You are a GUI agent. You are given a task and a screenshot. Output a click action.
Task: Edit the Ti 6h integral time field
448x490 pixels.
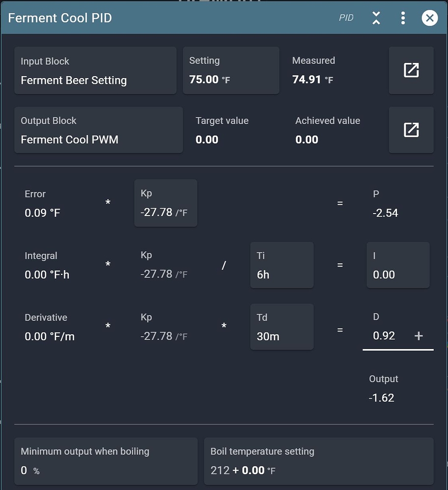[x=282, y=265]
